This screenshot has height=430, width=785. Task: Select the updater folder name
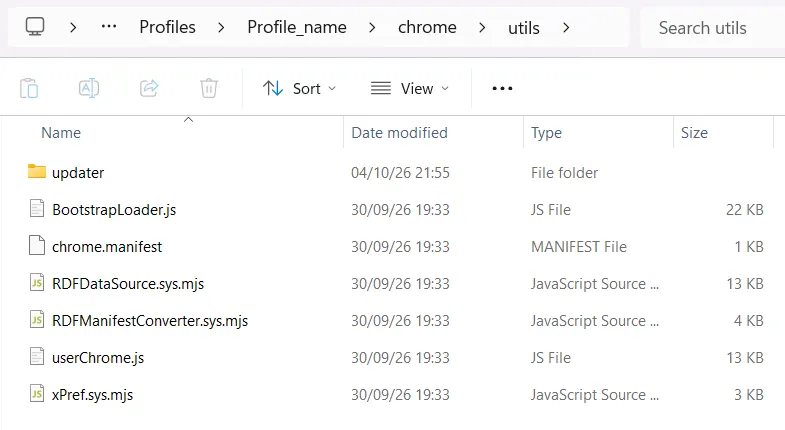(x=78, y=173)
